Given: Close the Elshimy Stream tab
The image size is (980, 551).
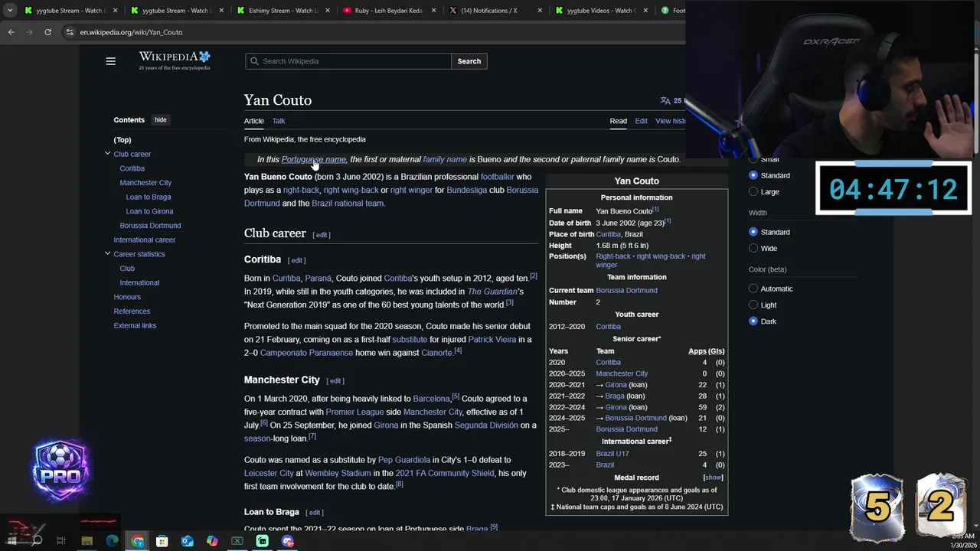Looking at the screenshot, I should (x=328, y=11).
